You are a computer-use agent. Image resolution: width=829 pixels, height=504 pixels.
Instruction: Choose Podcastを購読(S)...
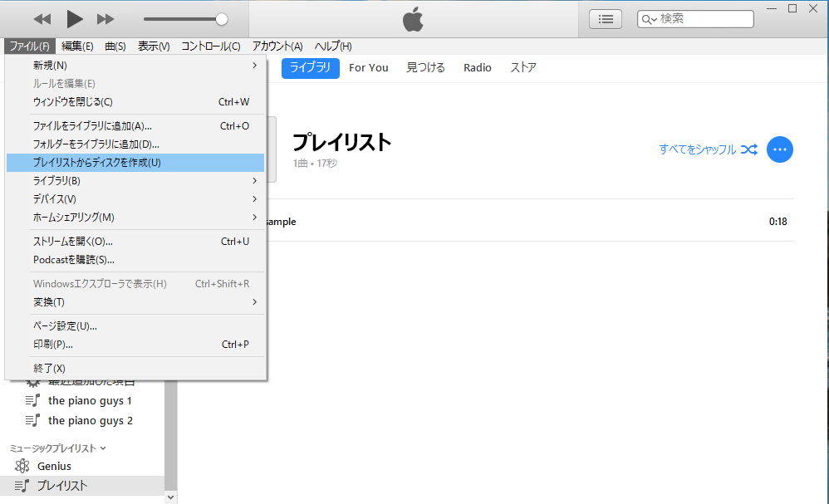[x=135, y=260]
